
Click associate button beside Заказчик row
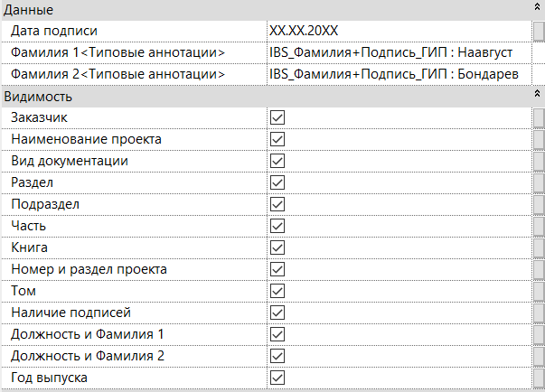coord(539,117)
